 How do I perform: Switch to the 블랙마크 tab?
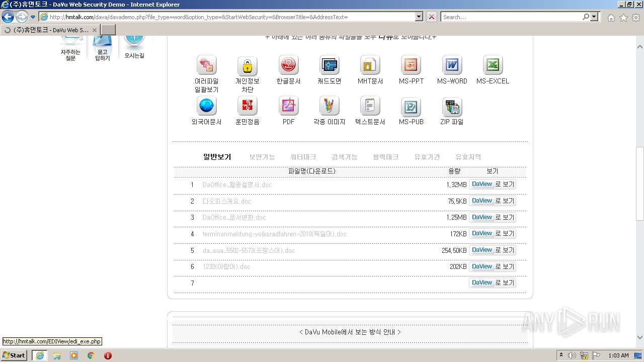(386, 157)
